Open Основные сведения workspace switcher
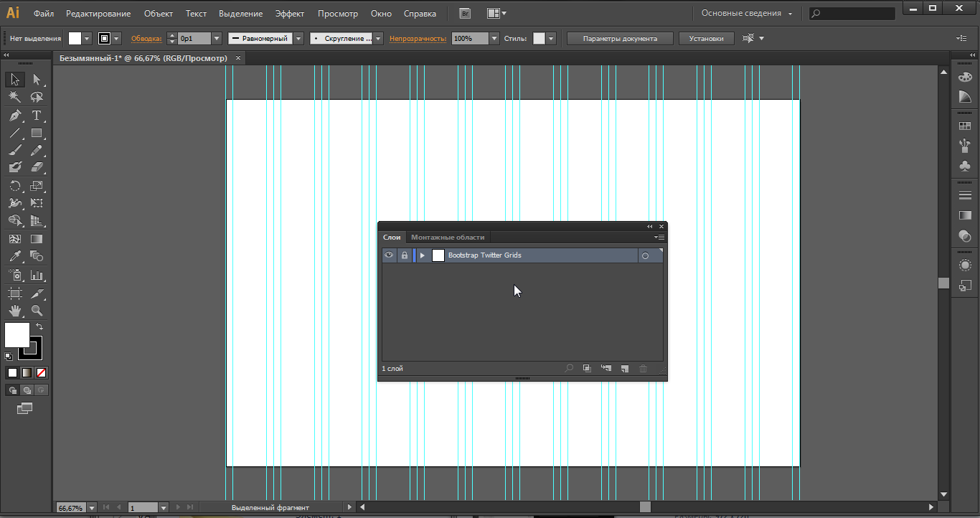This screenshot has width=980, height=518. (x=747, y=14)
